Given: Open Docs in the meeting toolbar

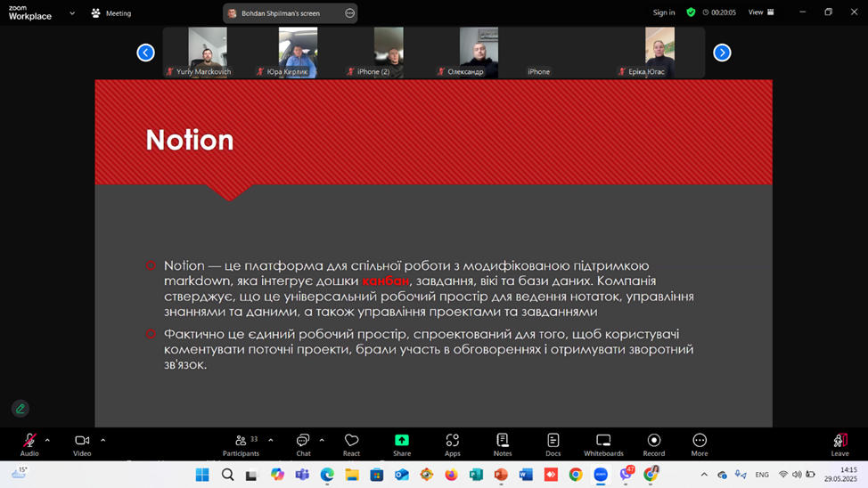Looking at the screenshot, I should pos(553,445).
